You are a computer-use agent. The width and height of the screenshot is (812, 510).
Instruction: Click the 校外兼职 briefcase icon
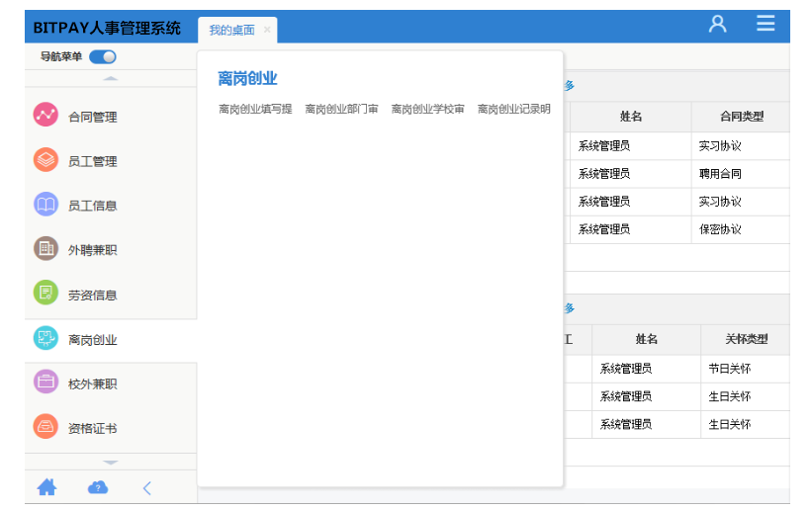pyautogui.click(x=45, y=382)
